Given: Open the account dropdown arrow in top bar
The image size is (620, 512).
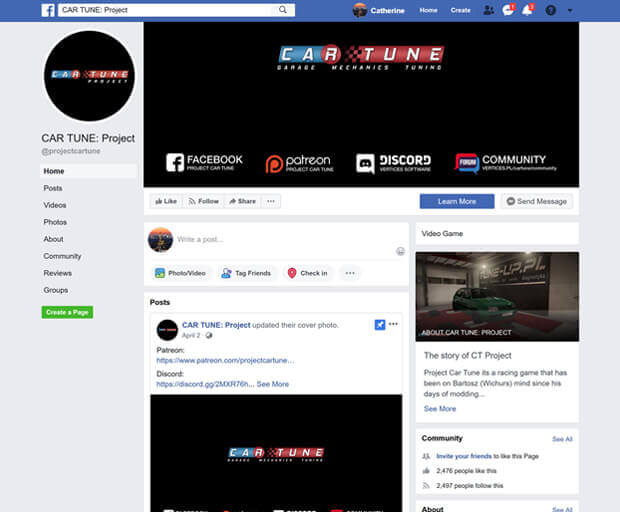Looking at the screenshot, I should [569, 10].
